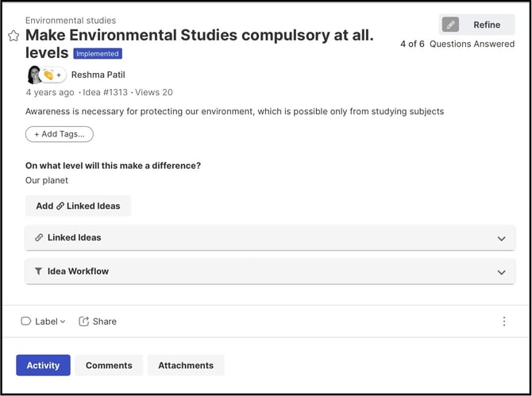Click the Add Tags button
Image resolution: width=532 pixels, height=396 pixels.
[60, 134]
